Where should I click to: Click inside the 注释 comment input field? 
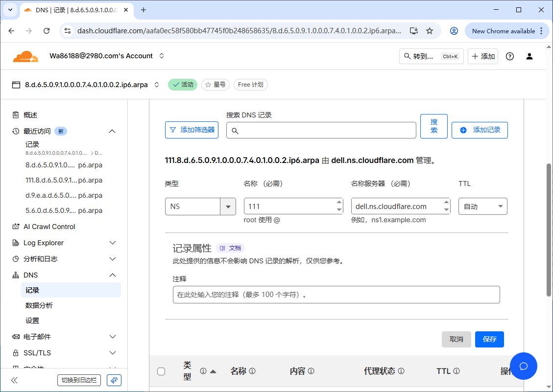coord(337,294)
